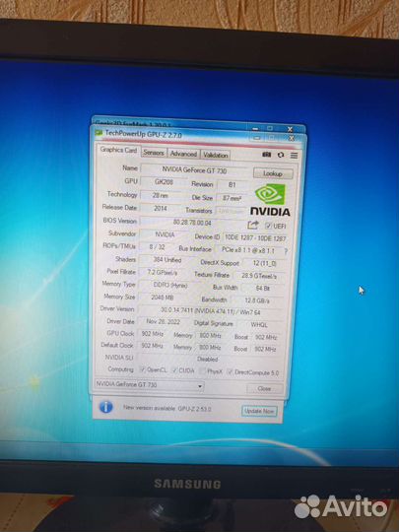Click the GPU-Z title bar app icon
The height and width of the screenshot is (532, 399).
99,132
